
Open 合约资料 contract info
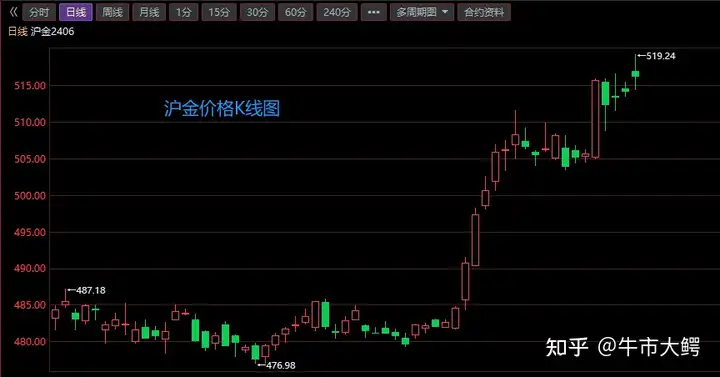484,12
